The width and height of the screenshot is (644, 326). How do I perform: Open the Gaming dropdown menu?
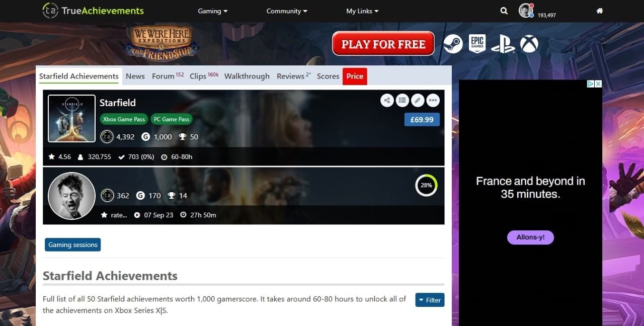click(212, 11)
